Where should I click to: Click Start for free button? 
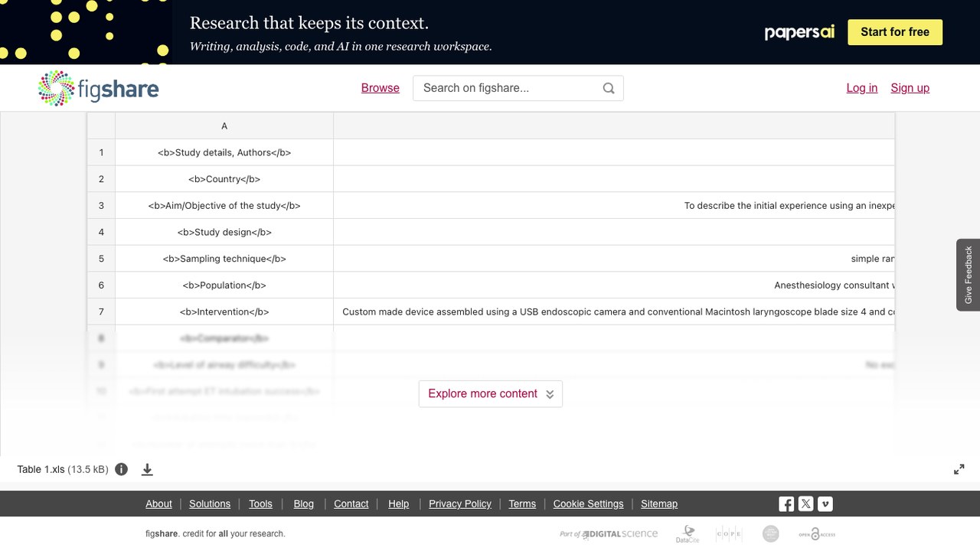(895, 32)
